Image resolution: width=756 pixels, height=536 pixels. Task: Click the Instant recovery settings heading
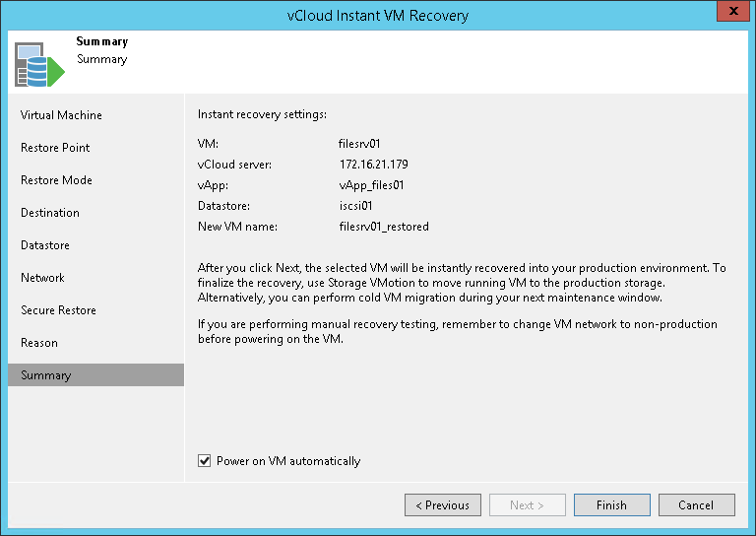point(262,114)
